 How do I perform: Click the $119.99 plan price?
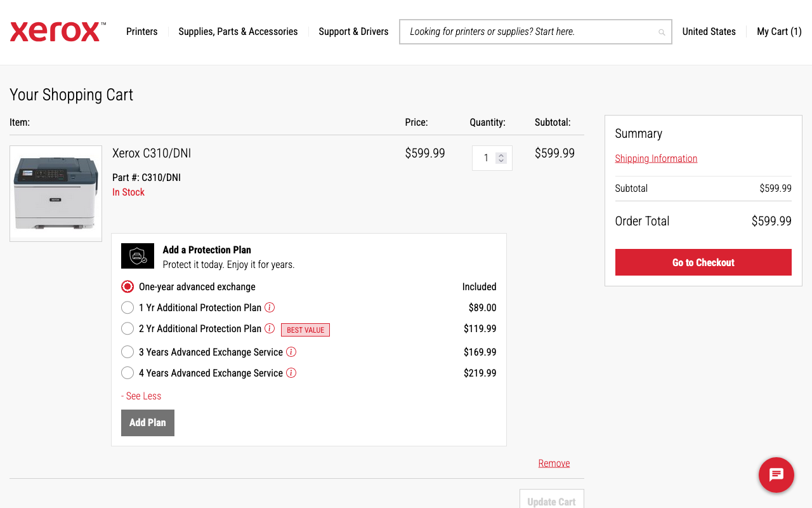480,329
